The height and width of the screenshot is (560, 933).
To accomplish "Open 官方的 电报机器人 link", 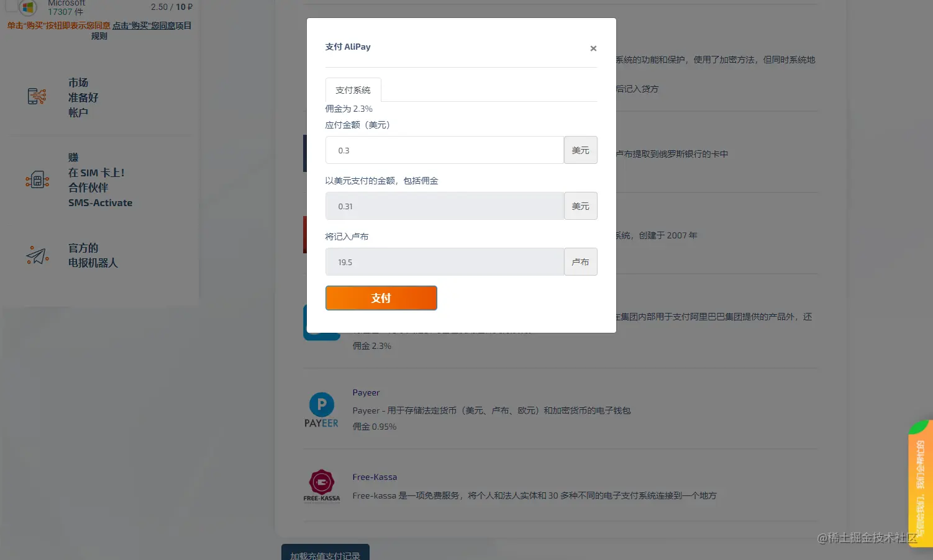I will [x=93, y=255].
